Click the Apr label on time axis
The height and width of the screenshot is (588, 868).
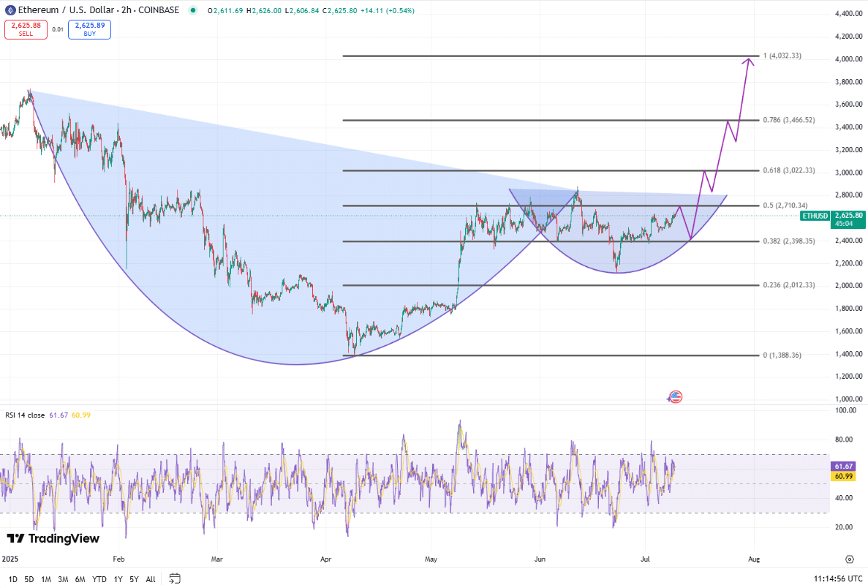click(325, 559)
